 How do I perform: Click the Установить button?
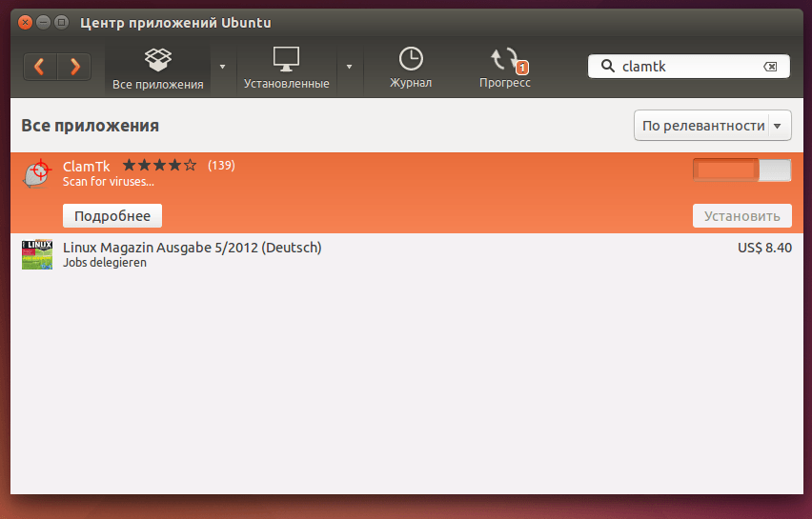[742, 216]
